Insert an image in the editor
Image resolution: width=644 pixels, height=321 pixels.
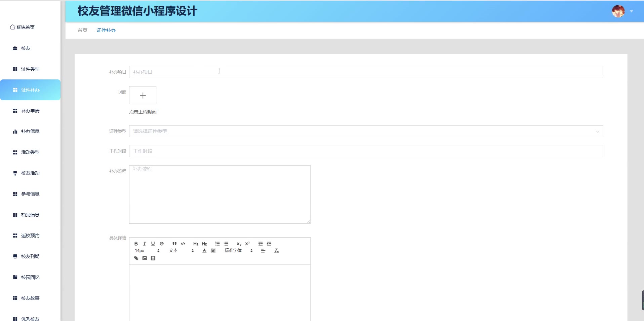[145, 258]
